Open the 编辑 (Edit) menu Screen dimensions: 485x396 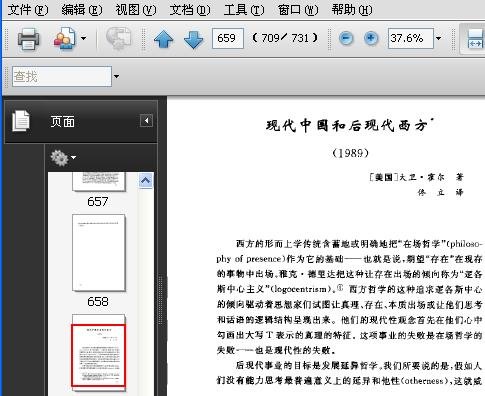pyautogui.click(x=82, y=10)
